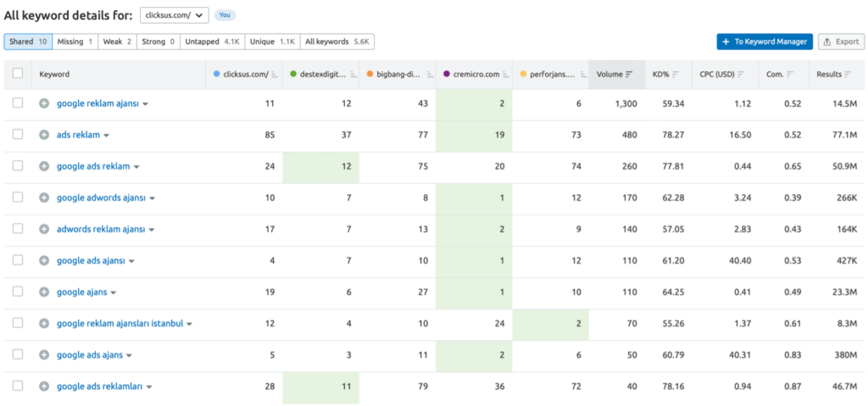Expand arrow next to adwords reklam ajansı
Viewport: 868px width, 406px height.
152,230
